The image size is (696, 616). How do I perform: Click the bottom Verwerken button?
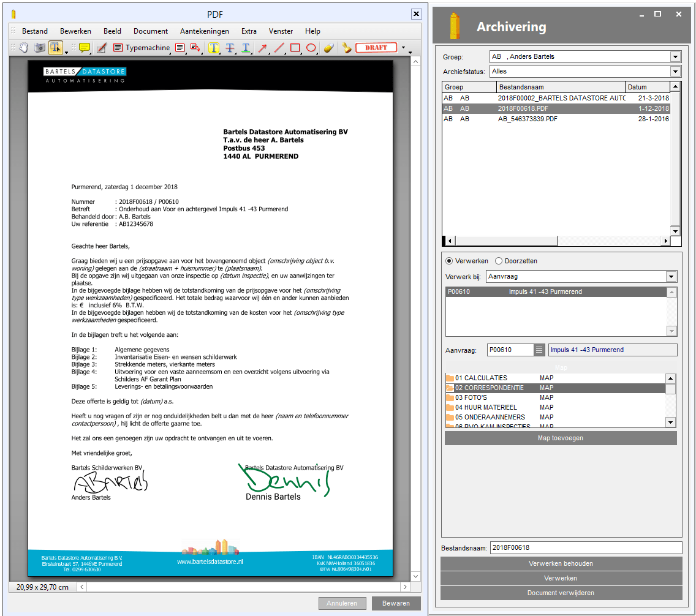(x=561, y=578)
